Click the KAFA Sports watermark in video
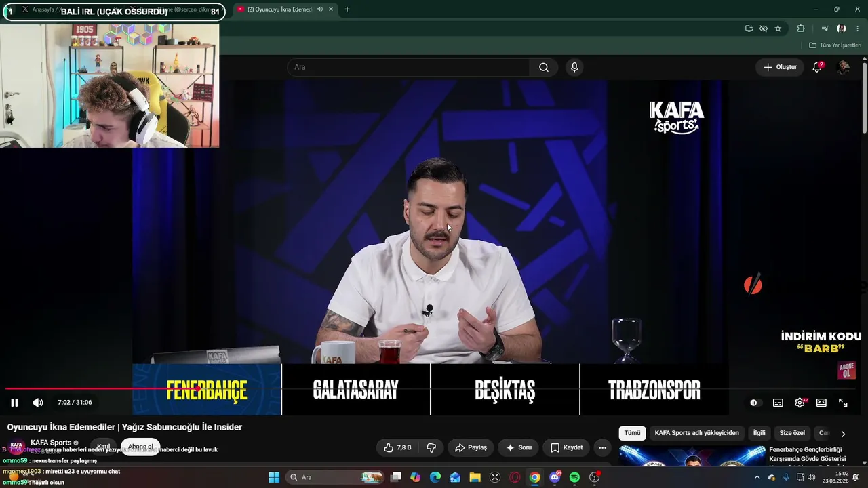Screen dimensions: 868x488 tap(677, 117)
